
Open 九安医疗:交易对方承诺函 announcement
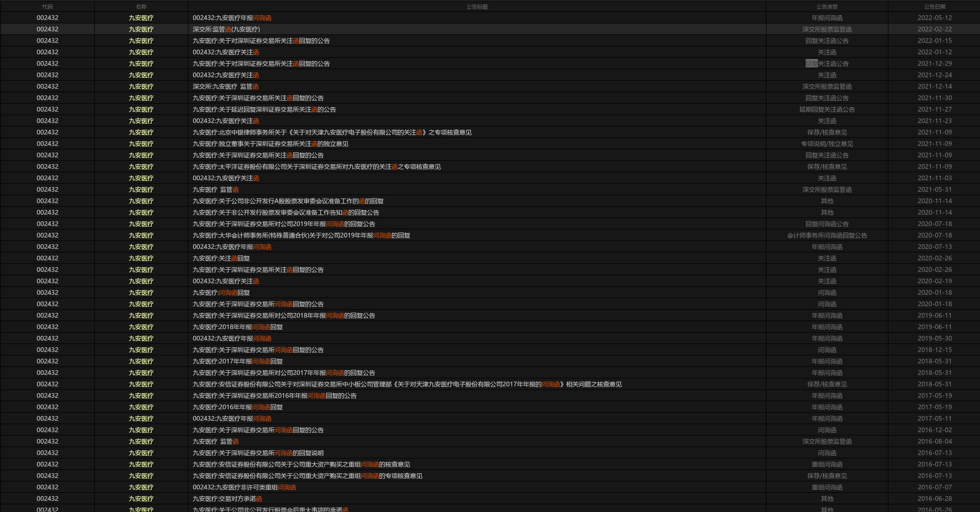click(x=227, y=499)
